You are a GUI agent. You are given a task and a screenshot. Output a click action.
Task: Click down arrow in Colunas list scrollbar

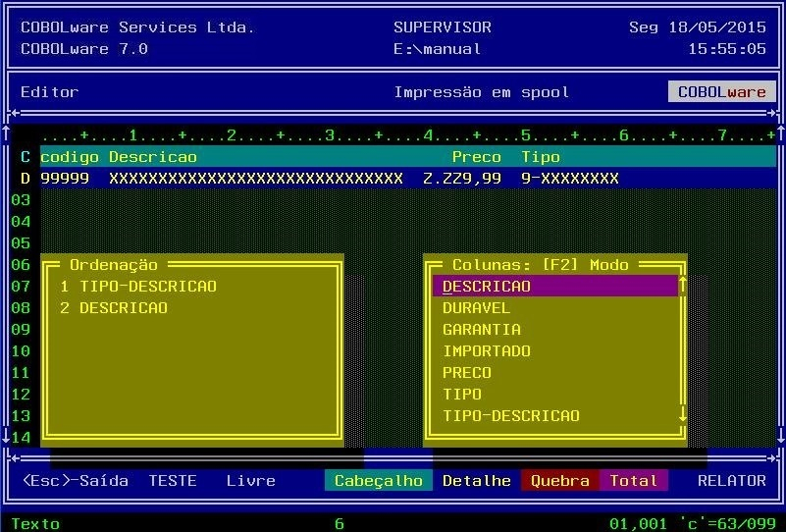682,415
